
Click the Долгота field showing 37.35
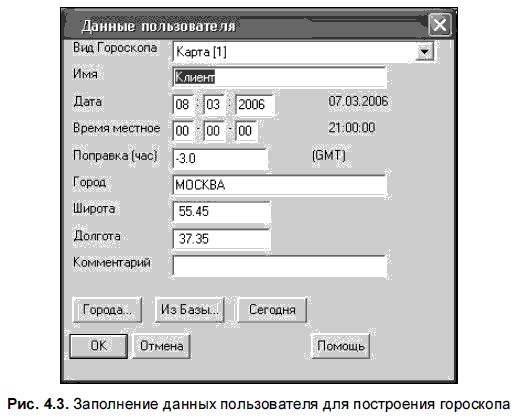tap(221, 238)
